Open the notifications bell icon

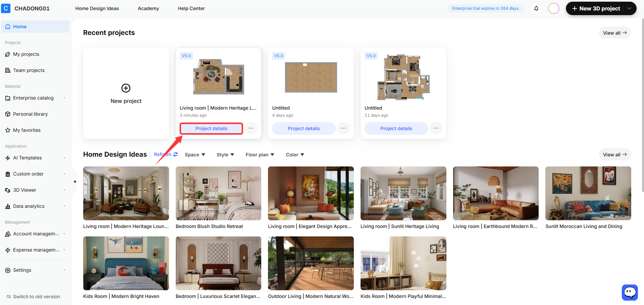point(536,8)
